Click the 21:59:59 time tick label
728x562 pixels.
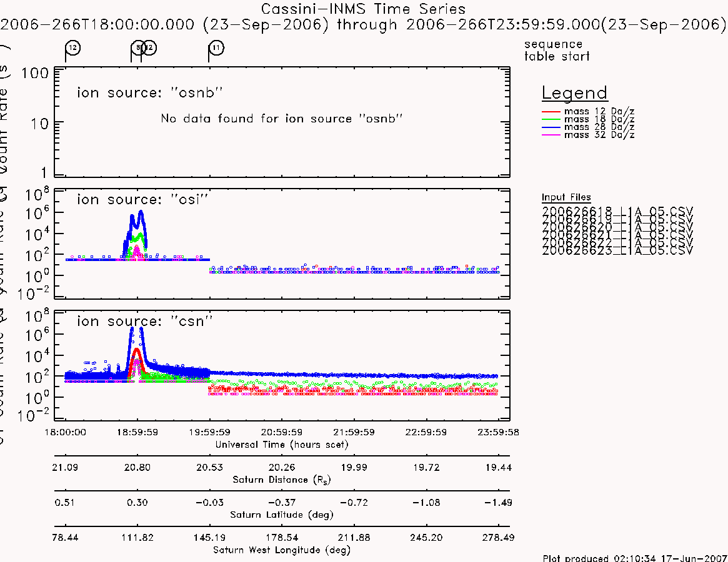point(354,432)
